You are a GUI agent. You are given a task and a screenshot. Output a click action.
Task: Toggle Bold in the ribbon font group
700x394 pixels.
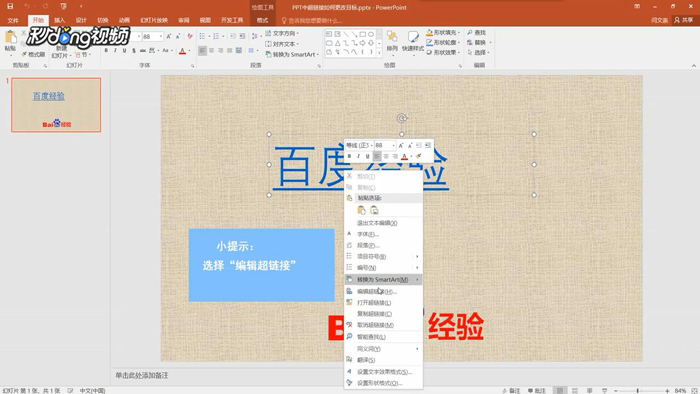[x=106, y=50]
